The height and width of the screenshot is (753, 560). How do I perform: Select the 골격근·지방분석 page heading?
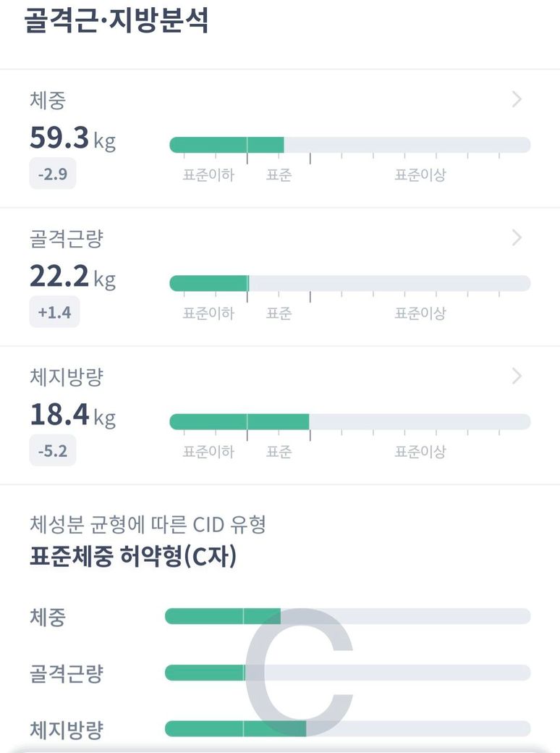tap(117, 20)
